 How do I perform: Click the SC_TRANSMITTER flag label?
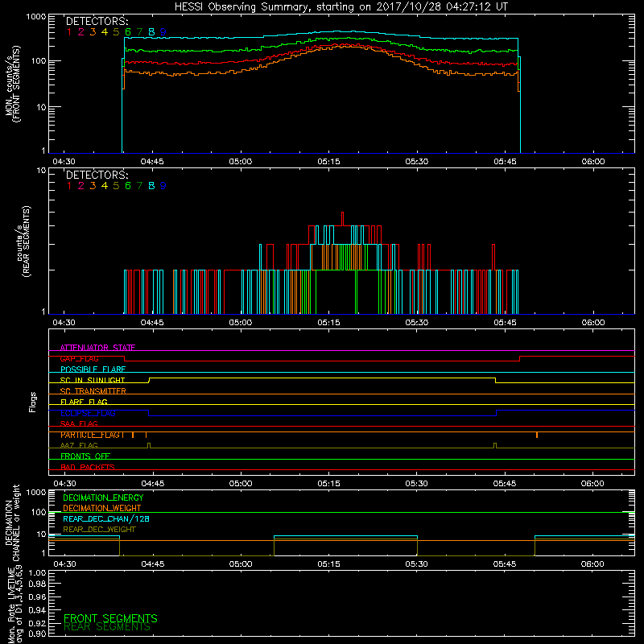[93, 391]
